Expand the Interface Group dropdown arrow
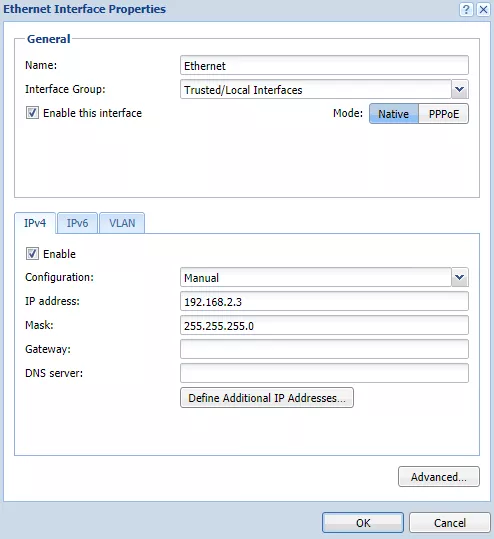 [460, 89]
